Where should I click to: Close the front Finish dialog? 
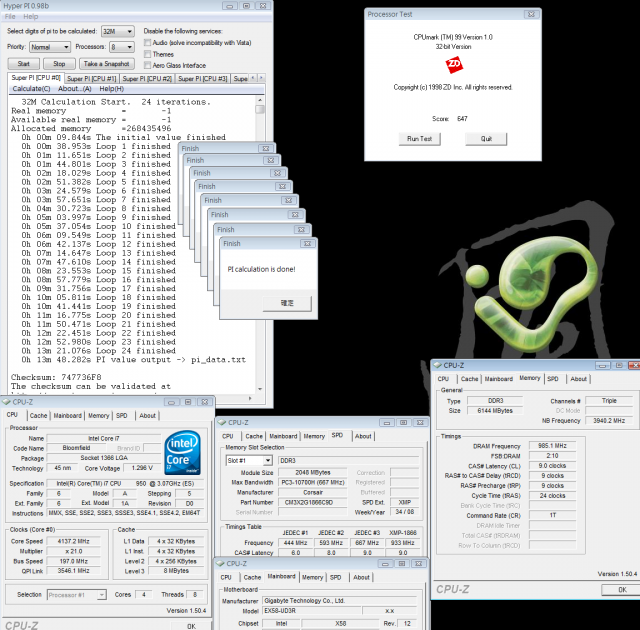click(x=307, y=244)
